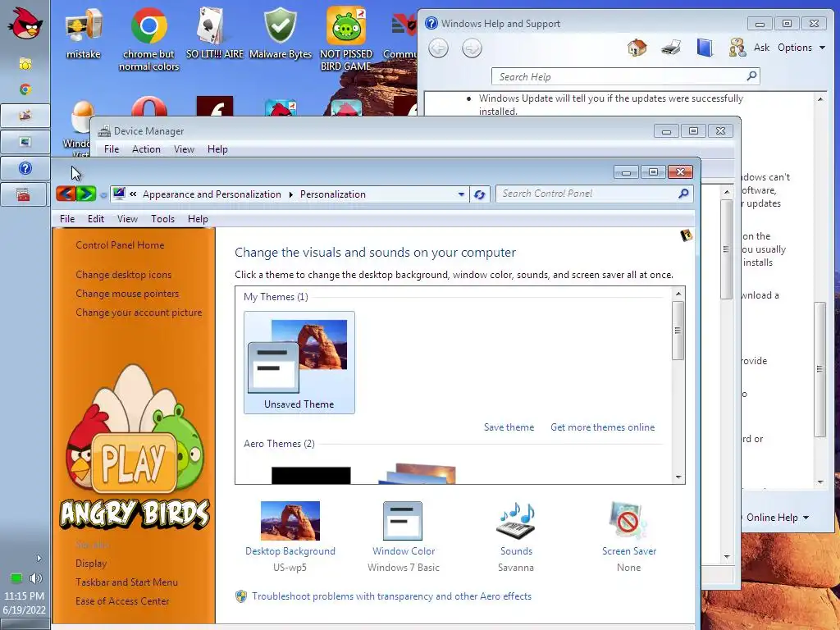
Task: Click 'Get more themes online' link
Action: click(603, 427)
